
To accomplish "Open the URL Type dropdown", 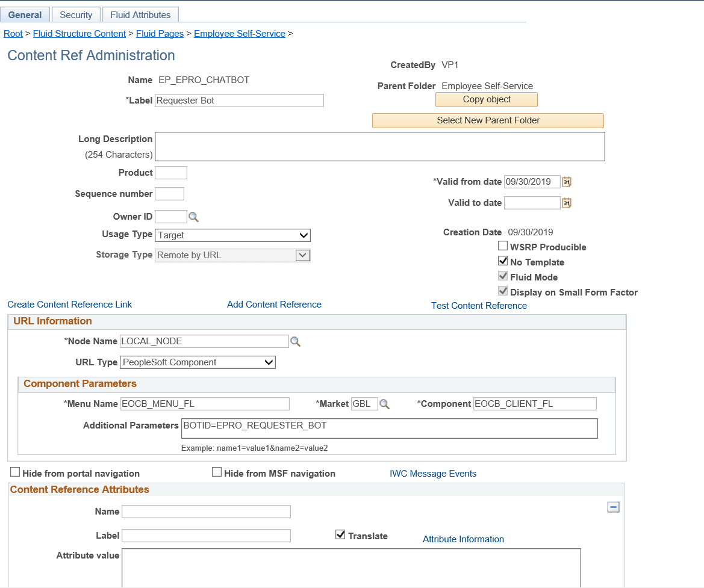I will click(x=269, y=362).
